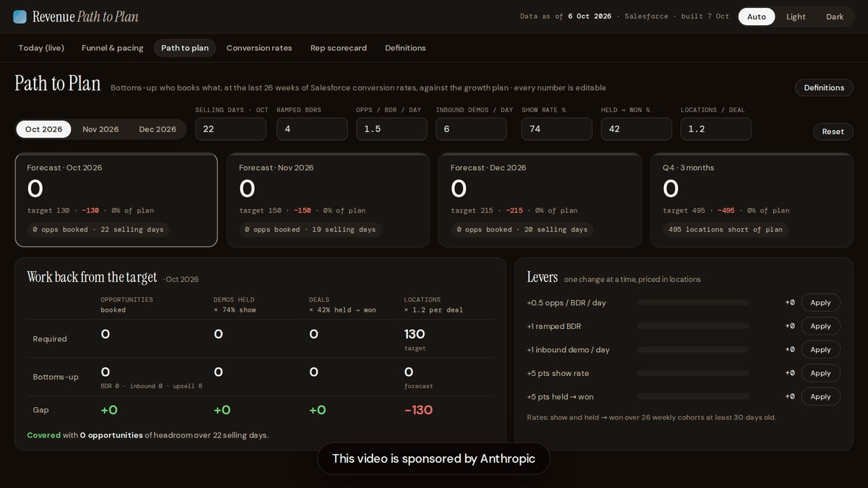Switch theme to Light
The height and width of the screenshot is (488, 868).
796,17
